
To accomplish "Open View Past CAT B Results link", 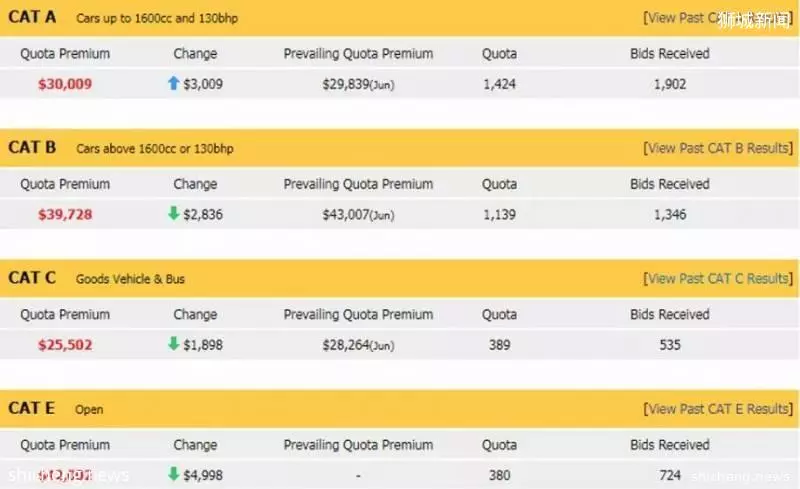I will [x=718, y=148].
